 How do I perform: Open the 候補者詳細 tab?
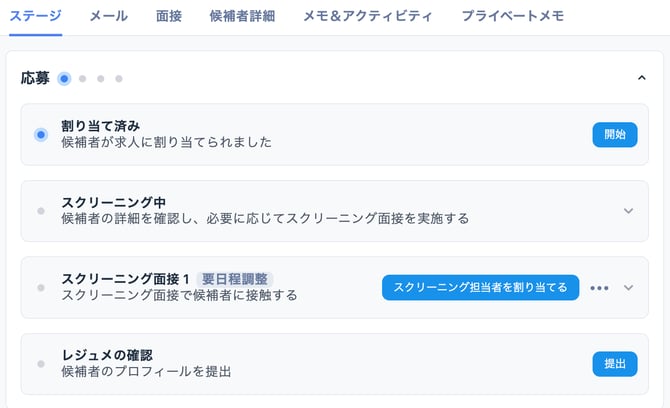click(x=242, y=16)
